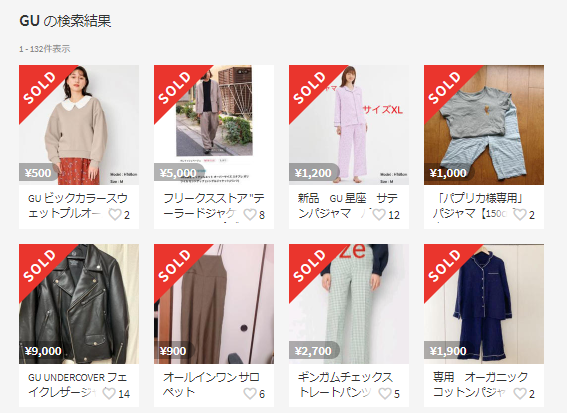Open tailored jacket photo priced ¥5,000
567x413 pixels.
(214, 125)
